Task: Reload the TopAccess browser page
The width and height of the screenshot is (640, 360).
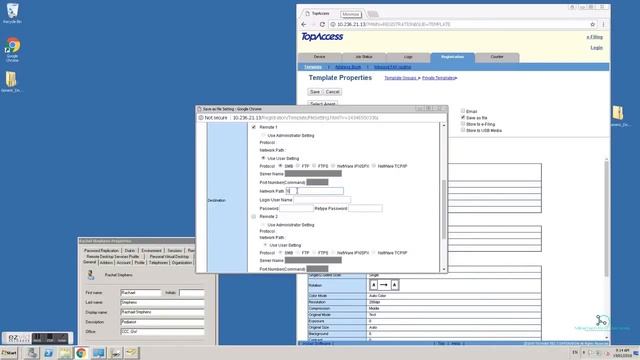Action: click(x=322, y=24)
